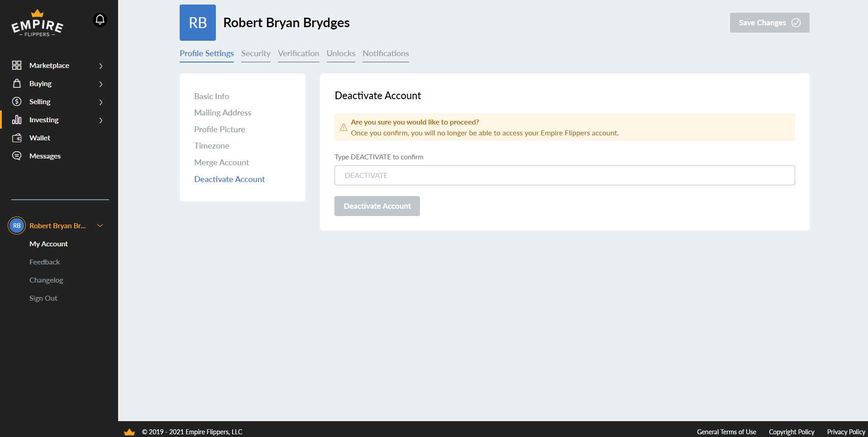Screen dimensions: 868x437
Task: Collapse the Robert Bryan user menu chevron
Action: [x=100, y=226]
